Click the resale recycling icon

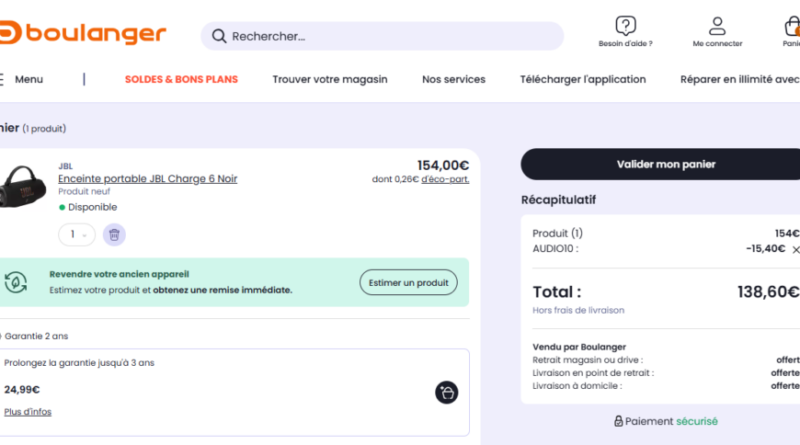click(x=16, y=282)
